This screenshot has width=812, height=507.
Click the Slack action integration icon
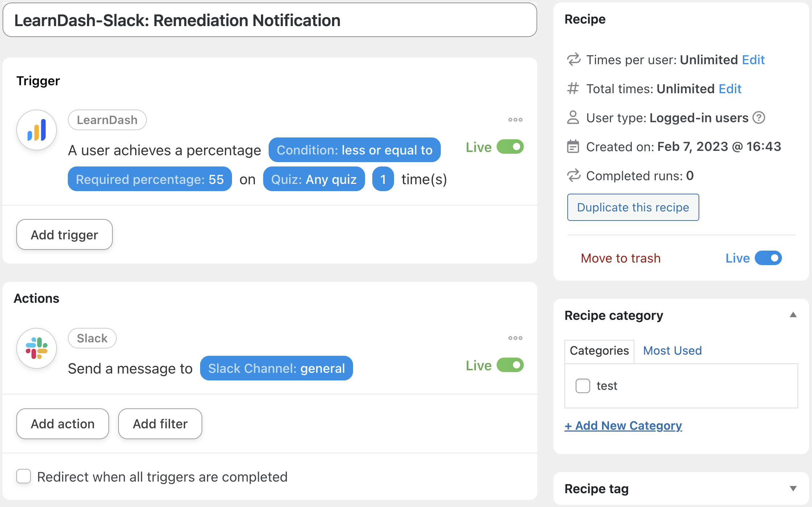[x=36, y=348]
